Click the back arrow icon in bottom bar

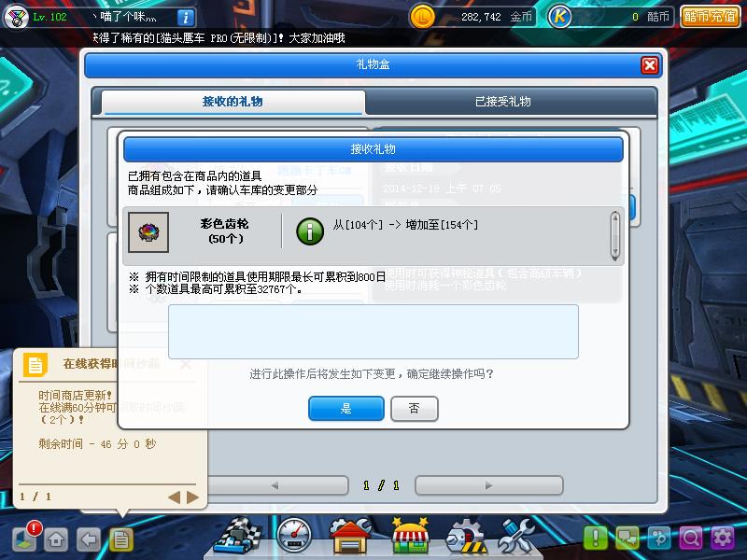[x=89, y=539]
